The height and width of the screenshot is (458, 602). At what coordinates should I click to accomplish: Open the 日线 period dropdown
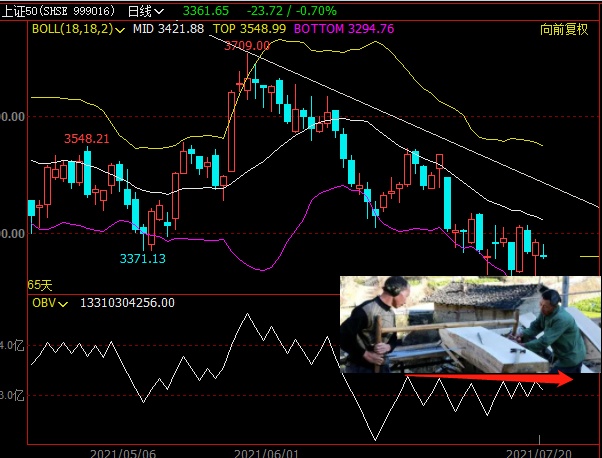(x=146, y=11)
